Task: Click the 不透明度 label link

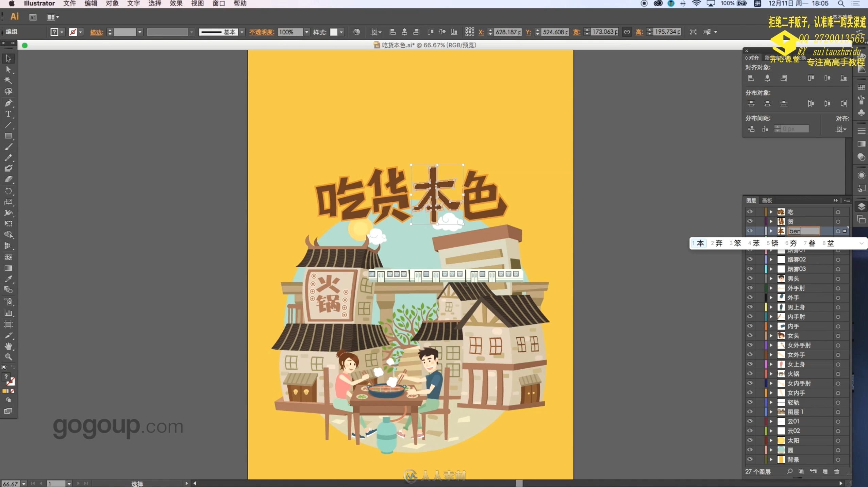Action: click(x=262, y=32)
